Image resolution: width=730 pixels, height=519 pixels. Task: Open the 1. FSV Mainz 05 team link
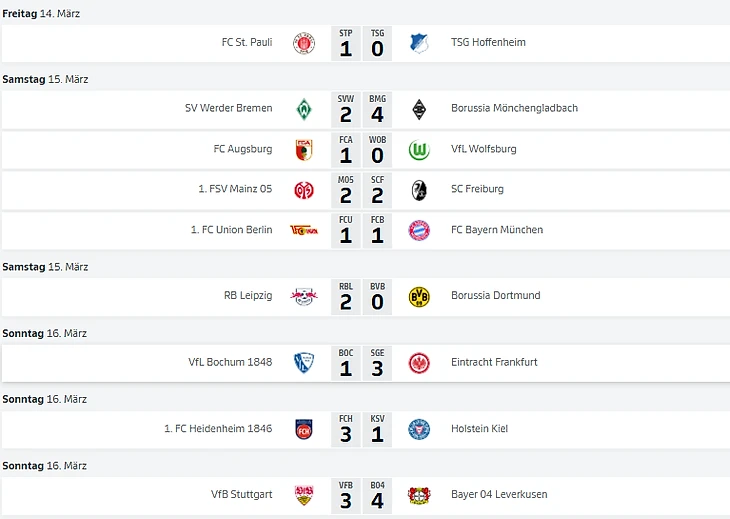coord(235,189)
